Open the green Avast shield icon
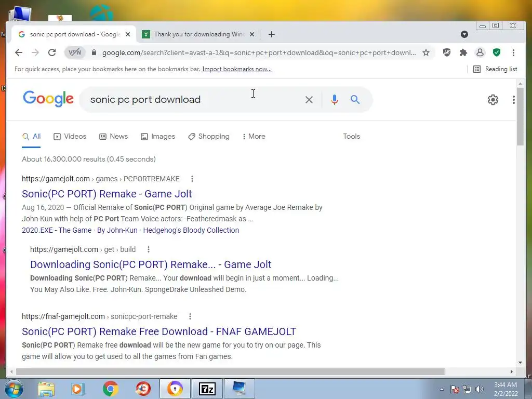Screen dimensions: 532x399 click(497, 52)
